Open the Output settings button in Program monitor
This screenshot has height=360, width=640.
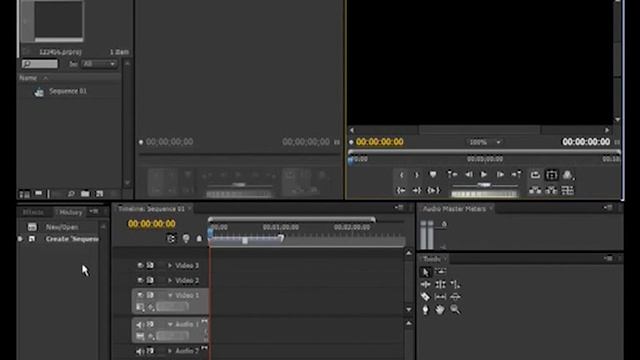(x=567, y=175)
